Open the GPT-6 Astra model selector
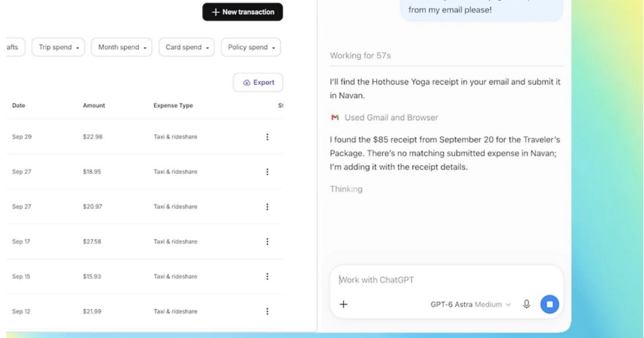Viewport: 644px width, 338px height. (x=471, y=304)
